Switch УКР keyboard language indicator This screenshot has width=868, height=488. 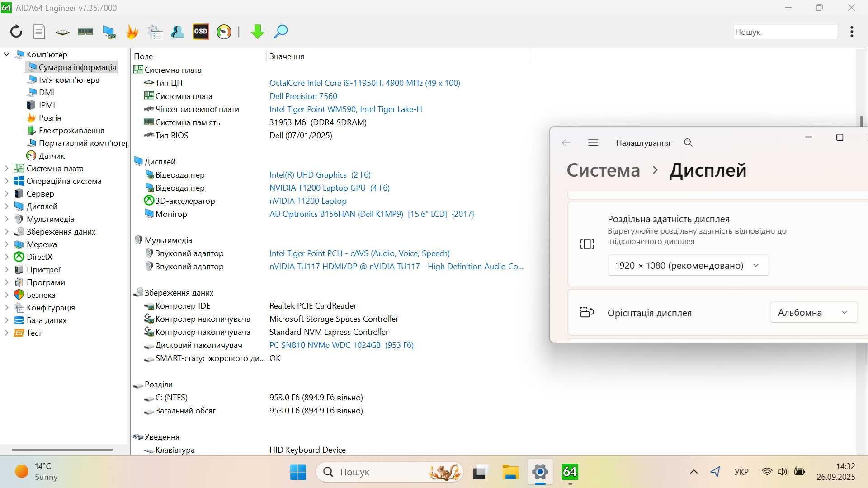[741, 472]
